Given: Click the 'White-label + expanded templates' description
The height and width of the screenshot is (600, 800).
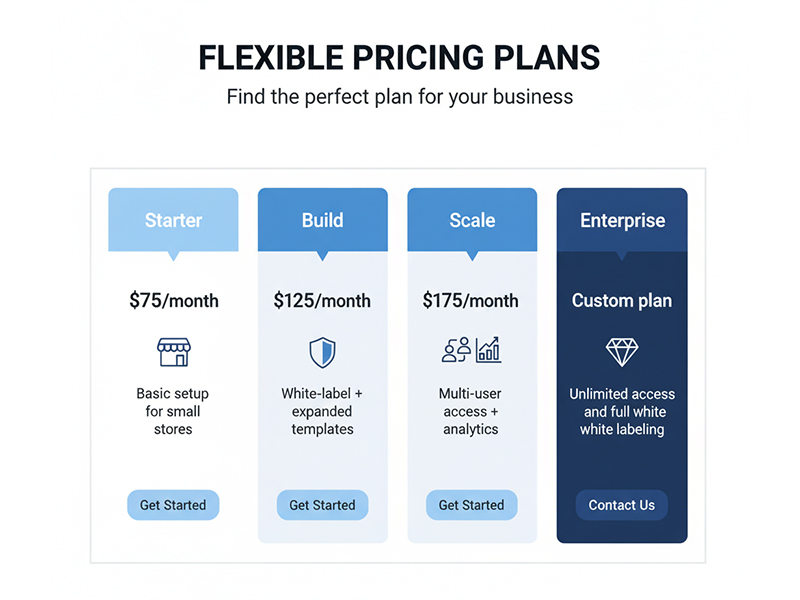Looking at the screenshot, I should pos(322,411).
